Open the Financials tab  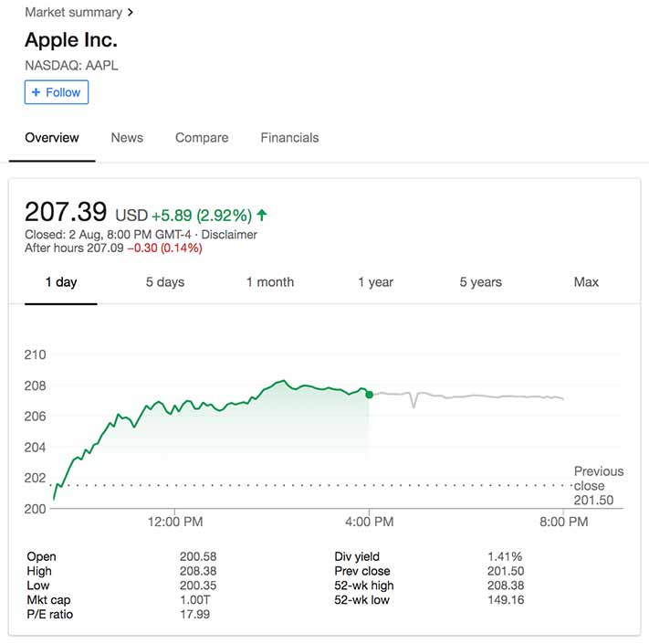click(x=289, y=138)
